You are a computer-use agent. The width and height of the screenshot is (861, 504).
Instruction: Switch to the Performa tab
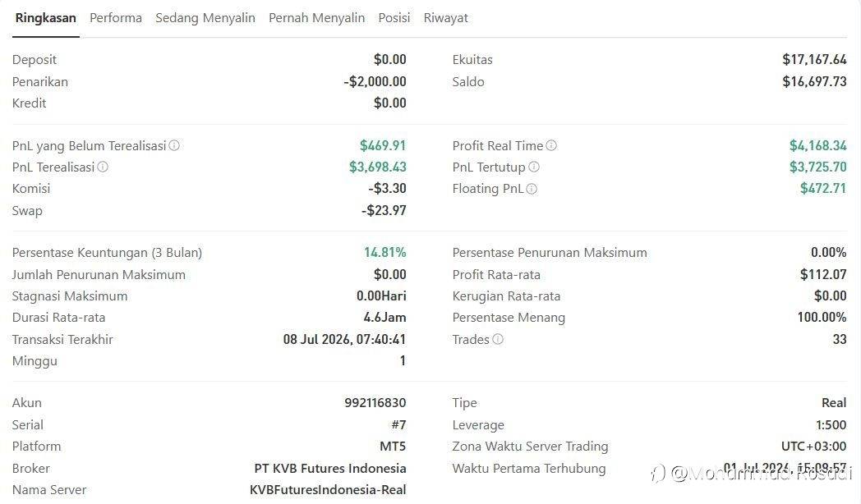[116, 18]
